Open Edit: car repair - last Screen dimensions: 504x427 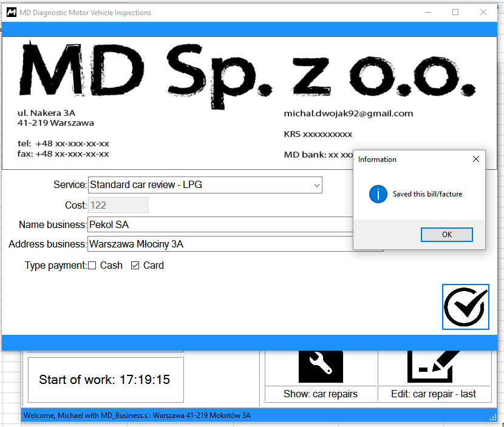point(434,394)
